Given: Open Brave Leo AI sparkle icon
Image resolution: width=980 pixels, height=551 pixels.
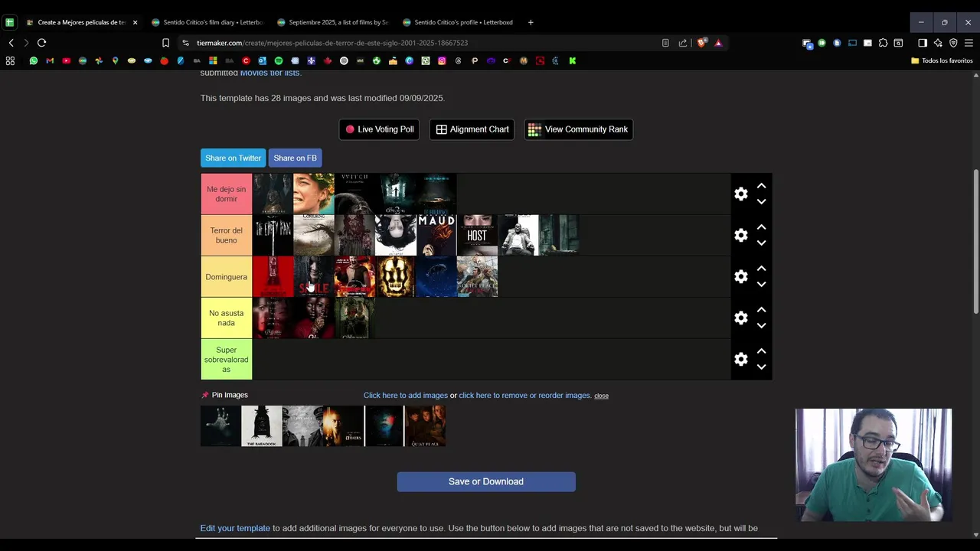Looking at the screenshot, I should (938, 43).
